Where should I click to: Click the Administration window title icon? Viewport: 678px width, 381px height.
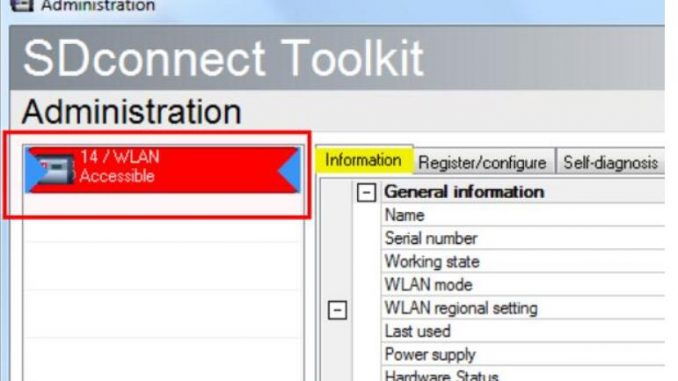[21, 5]
